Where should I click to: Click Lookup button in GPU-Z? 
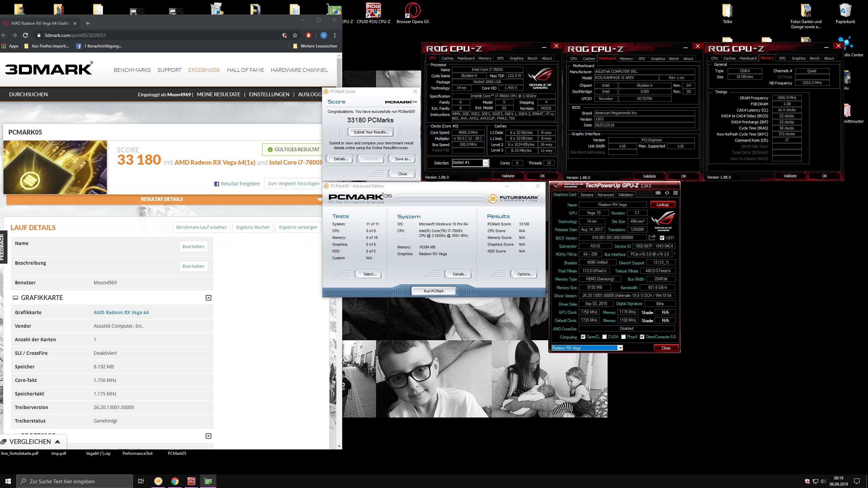(x=663, y=205)
